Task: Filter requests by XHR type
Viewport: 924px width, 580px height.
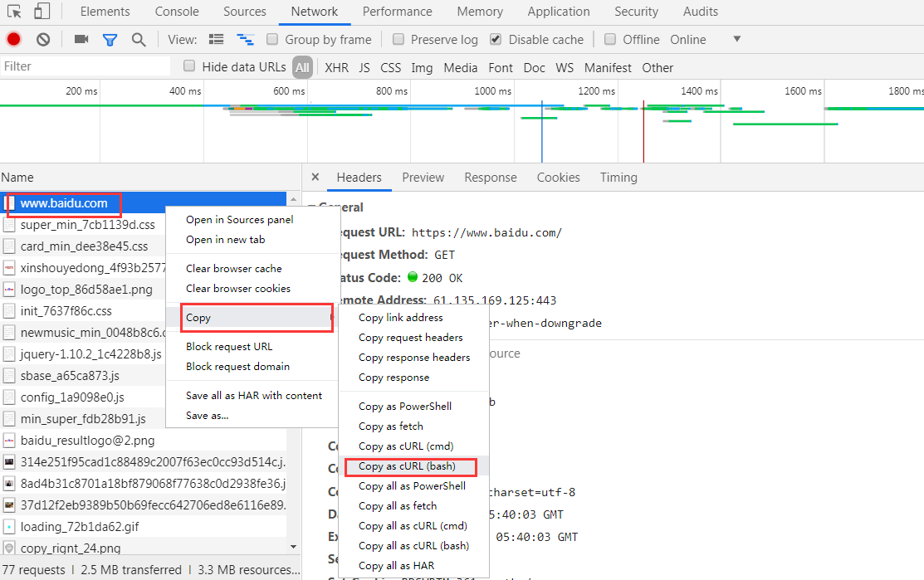Action: coord(336,67)
